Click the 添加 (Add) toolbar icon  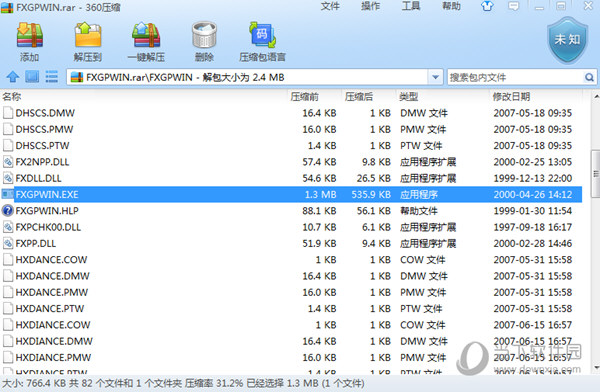tap(29, 35)
